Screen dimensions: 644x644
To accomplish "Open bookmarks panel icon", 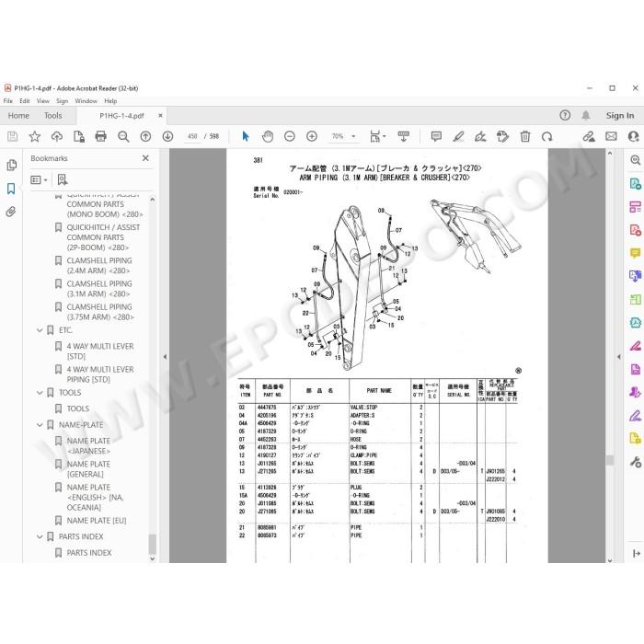I will tap(11, 189).
